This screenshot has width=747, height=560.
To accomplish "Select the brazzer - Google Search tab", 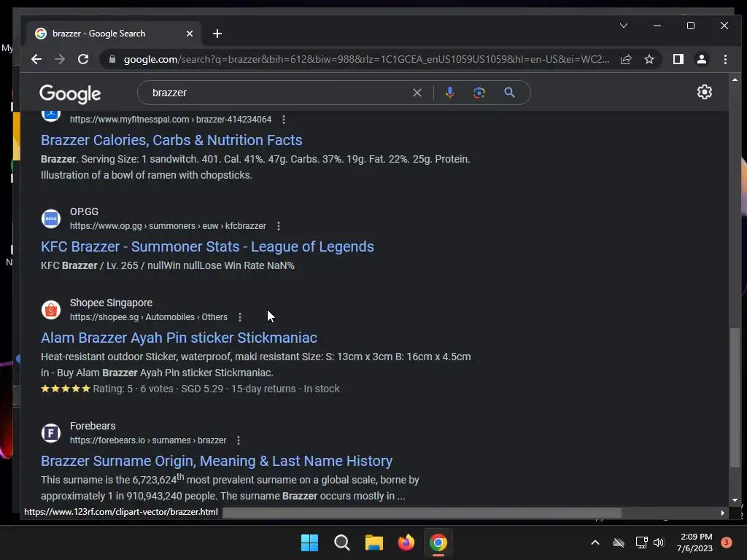I will (x=115, y=34).
